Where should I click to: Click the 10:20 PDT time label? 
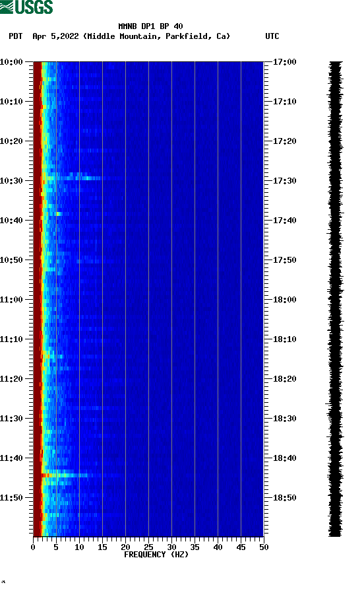11,141
